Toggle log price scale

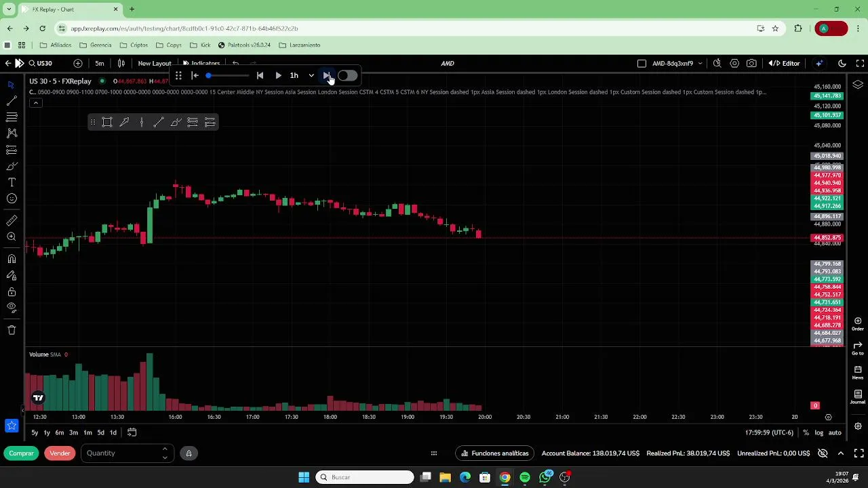(819, 432)
